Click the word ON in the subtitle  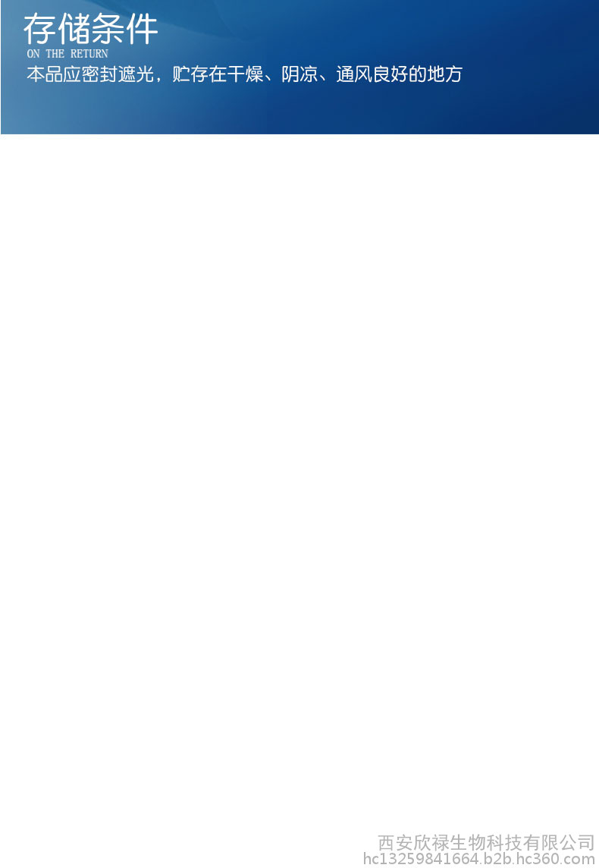33,54
